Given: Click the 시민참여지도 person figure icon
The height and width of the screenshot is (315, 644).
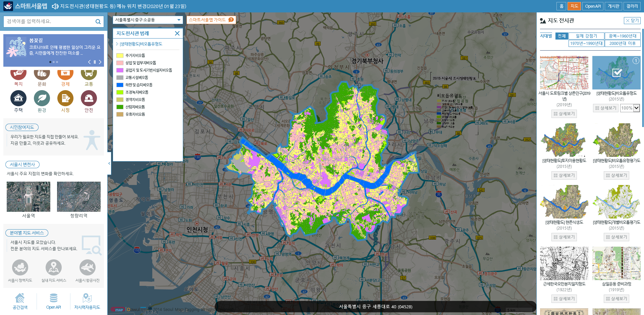Looking at the screenshot, I should tap(92, 140).
